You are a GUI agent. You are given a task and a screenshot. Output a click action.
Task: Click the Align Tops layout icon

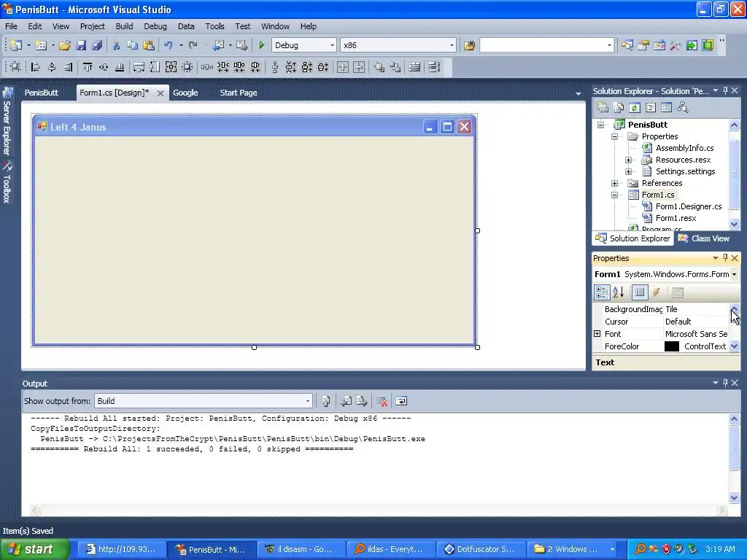[x=88, y=67]
